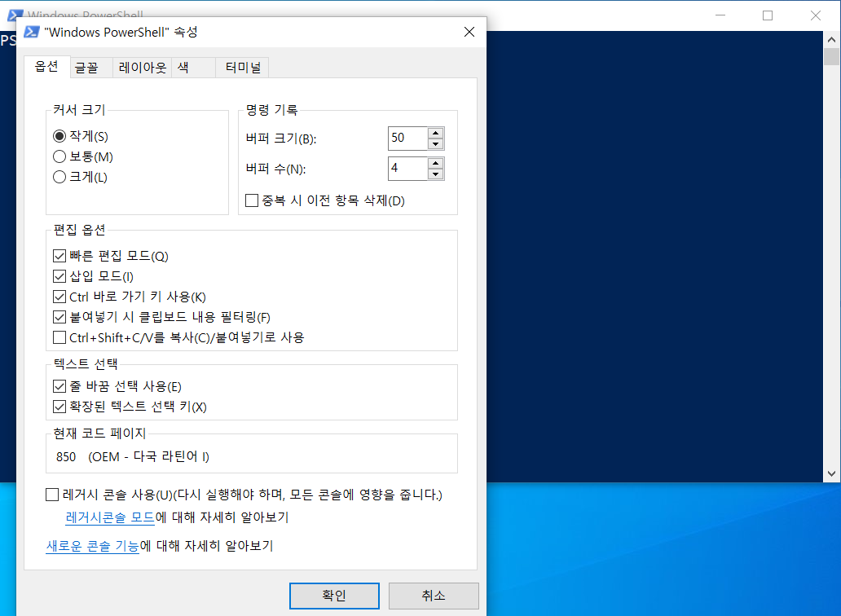Screen dimensions: 841x616
Task: Close the PowerShell 속성 dialog
Action: click(x=469, y=32)
